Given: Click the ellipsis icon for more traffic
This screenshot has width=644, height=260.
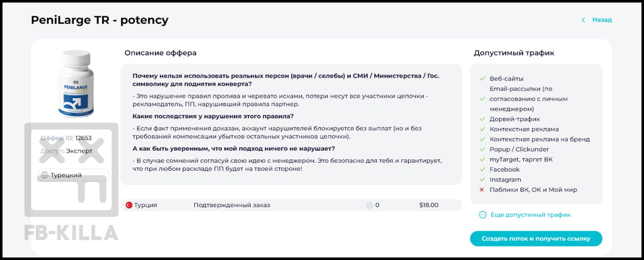Looking at the screenshot, I should 483,215.
